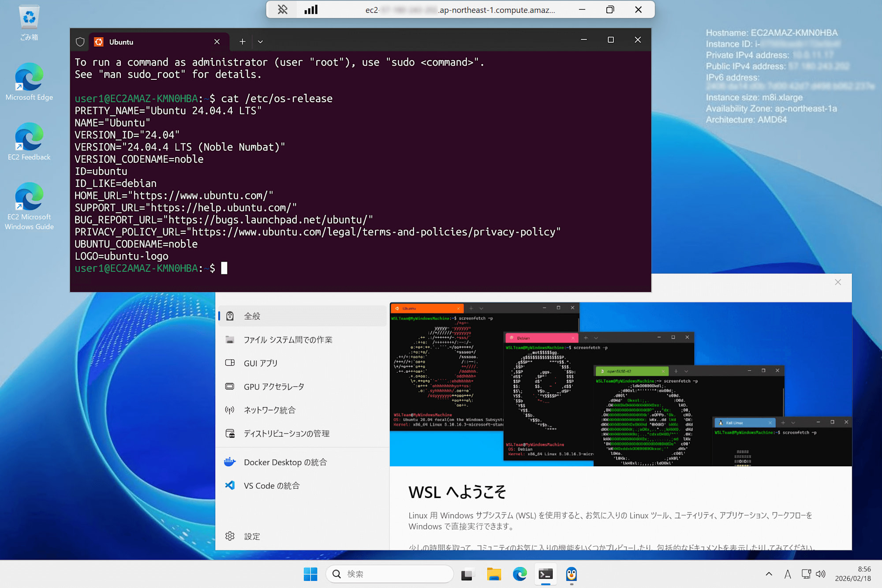Viewport: 882px width, 588px height.
Task: Expand hidden icons in the system tray
Action: point(769,574)
